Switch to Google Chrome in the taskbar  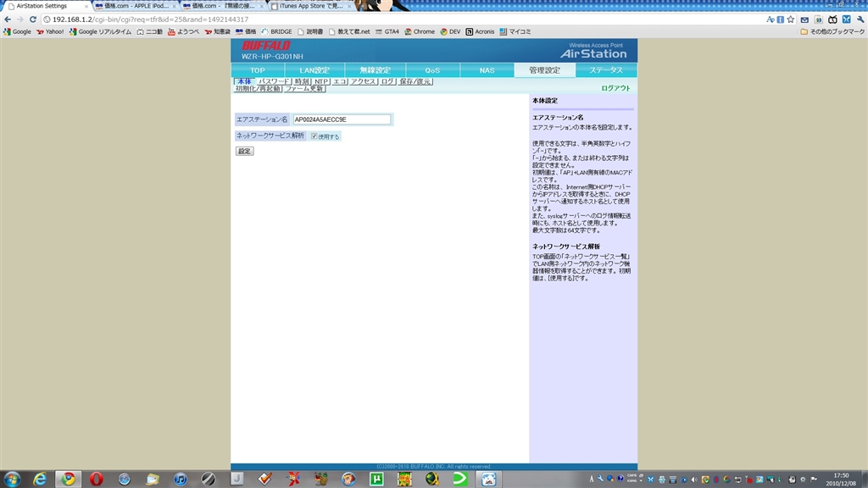click(68, 479)
